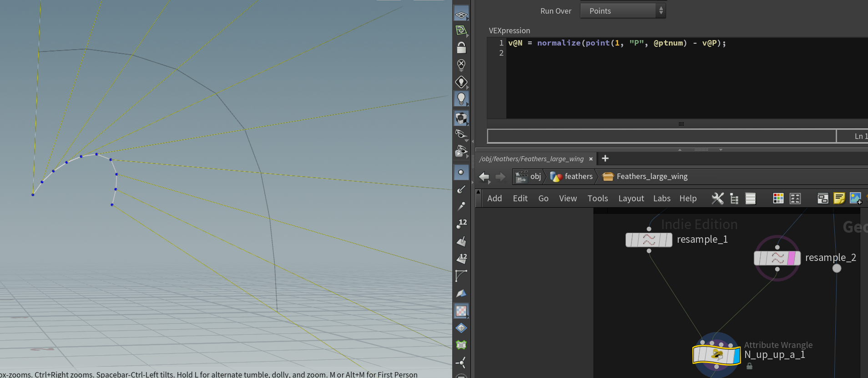Create a network box
This screenshot has width=868, height=378.
click(823, 199)
